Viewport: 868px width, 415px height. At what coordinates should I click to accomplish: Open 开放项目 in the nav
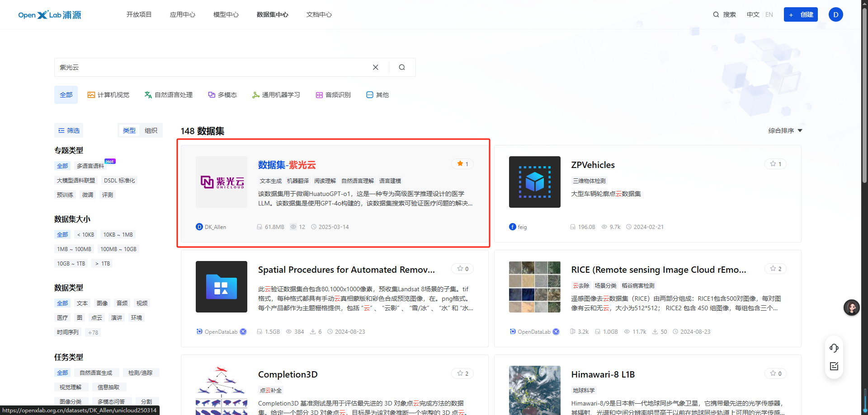[139, 14]
